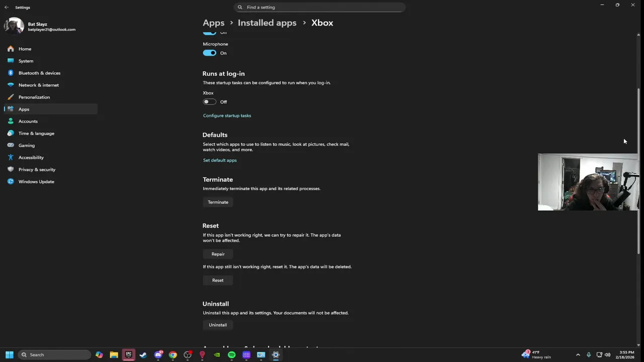Screen dimensions: 644x362
Task: Click the magnifier icon in Find a setting
Action: 240,7
